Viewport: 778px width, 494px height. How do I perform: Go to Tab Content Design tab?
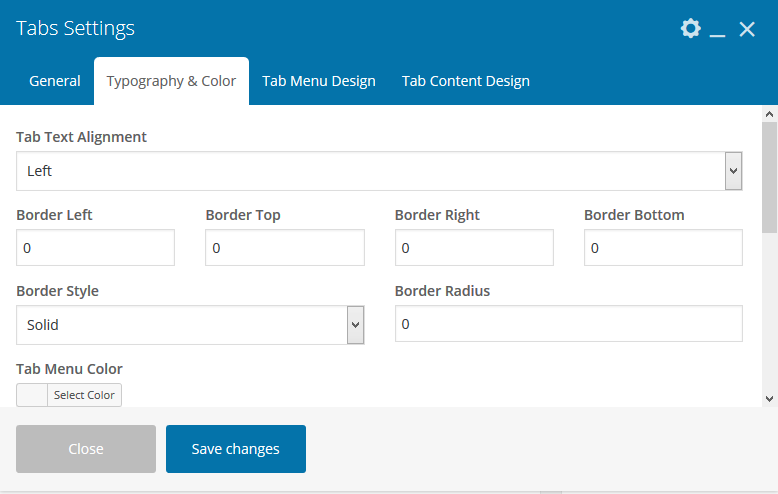click(466, 81)
